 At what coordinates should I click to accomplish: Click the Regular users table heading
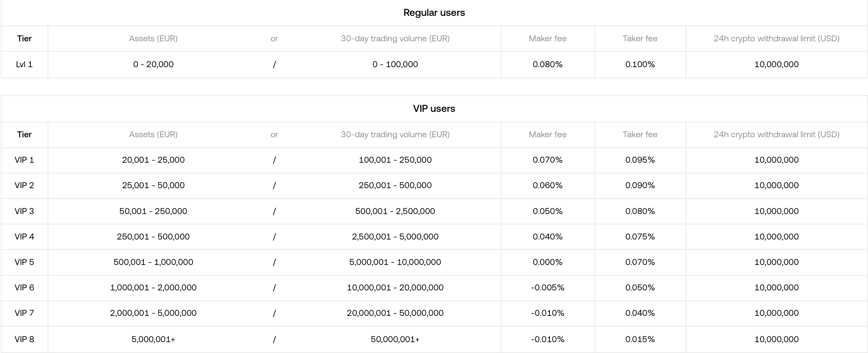(434, 13)
